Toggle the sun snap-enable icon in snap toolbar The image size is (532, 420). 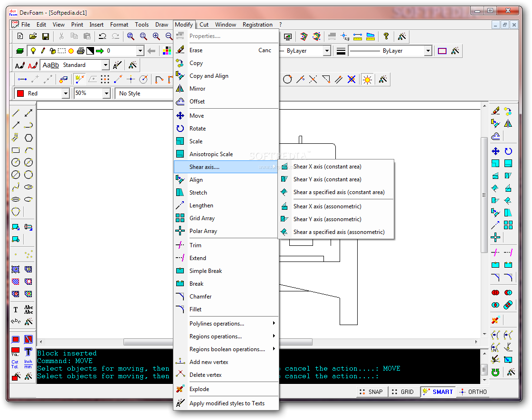(367, 79)
